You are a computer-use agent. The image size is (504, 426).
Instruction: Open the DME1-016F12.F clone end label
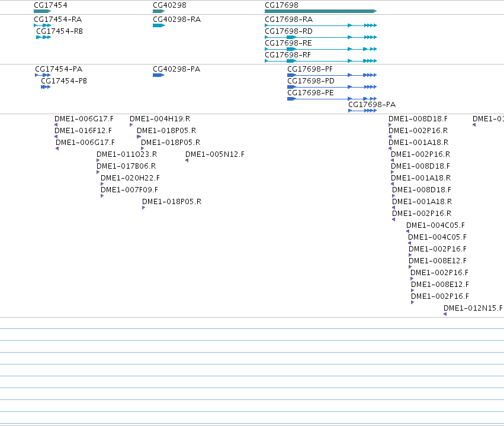pyautogui.click(x=83, y=131)
